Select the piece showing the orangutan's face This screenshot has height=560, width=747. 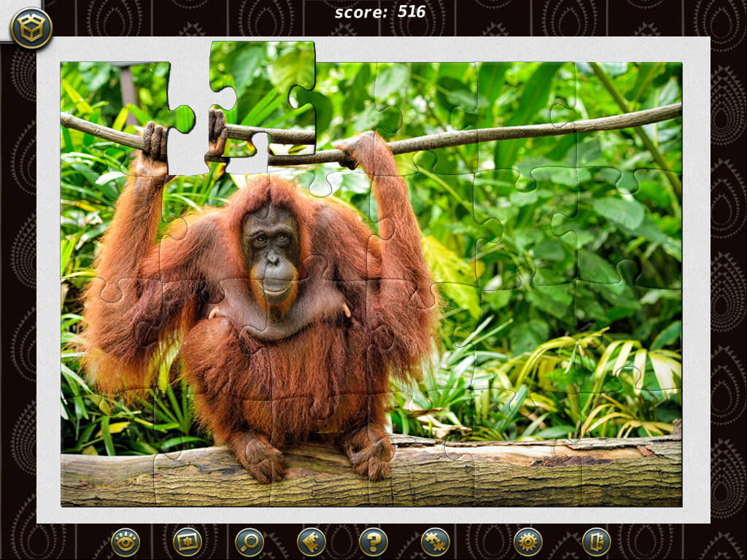point(270,241)
